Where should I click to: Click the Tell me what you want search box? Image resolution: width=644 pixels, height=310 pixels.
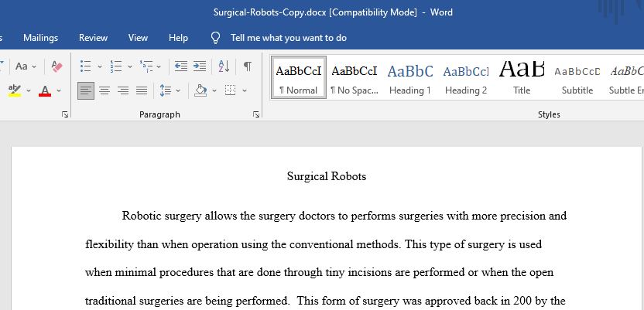click(x=288, y=38)
